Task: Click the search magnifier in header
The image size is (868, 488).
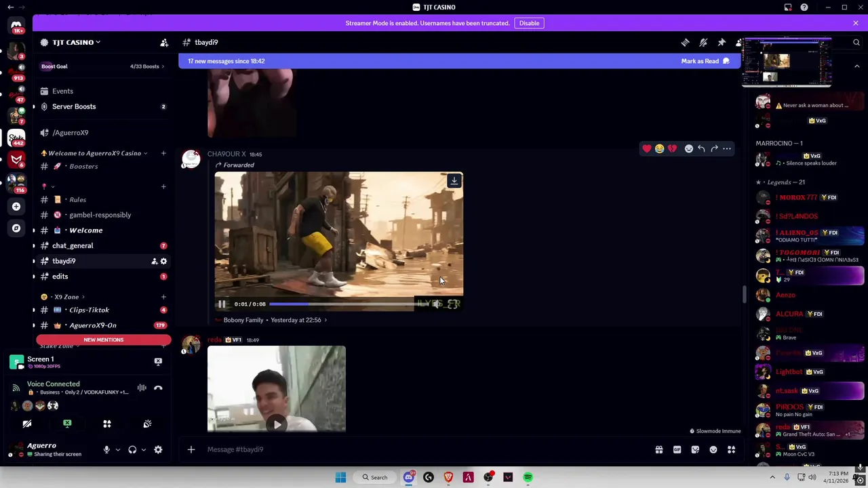Action: 856,42
